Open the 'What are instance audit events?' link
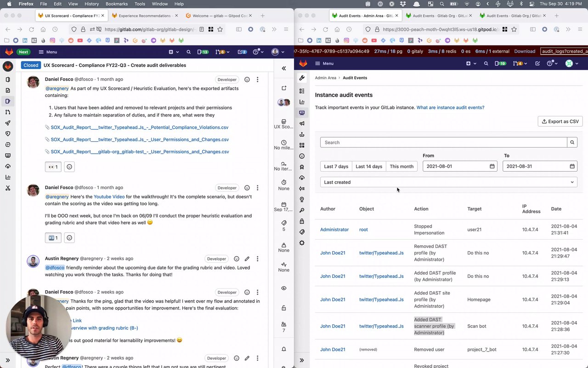Viewport: 588px width, 368px height. (450, 108)
